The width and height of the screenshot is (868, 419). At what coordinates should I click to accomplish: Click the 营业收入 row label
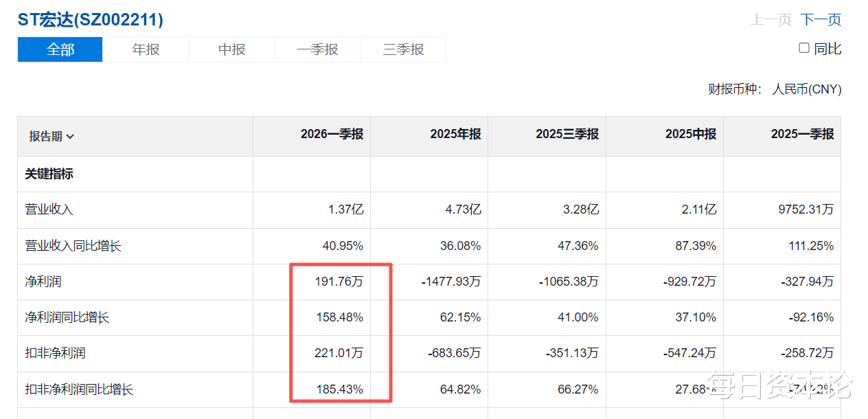click(x=49, y=209)
